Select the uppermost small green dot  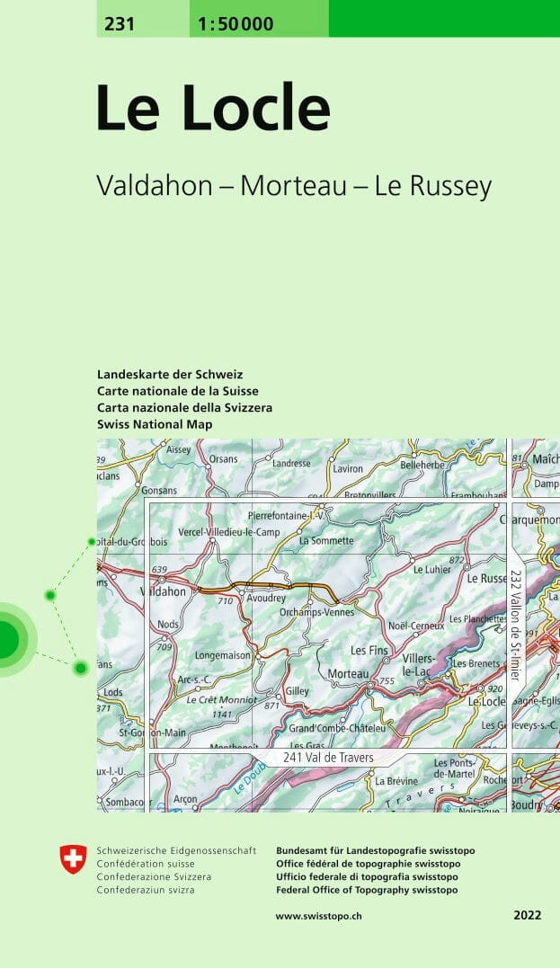coord(91,542)
